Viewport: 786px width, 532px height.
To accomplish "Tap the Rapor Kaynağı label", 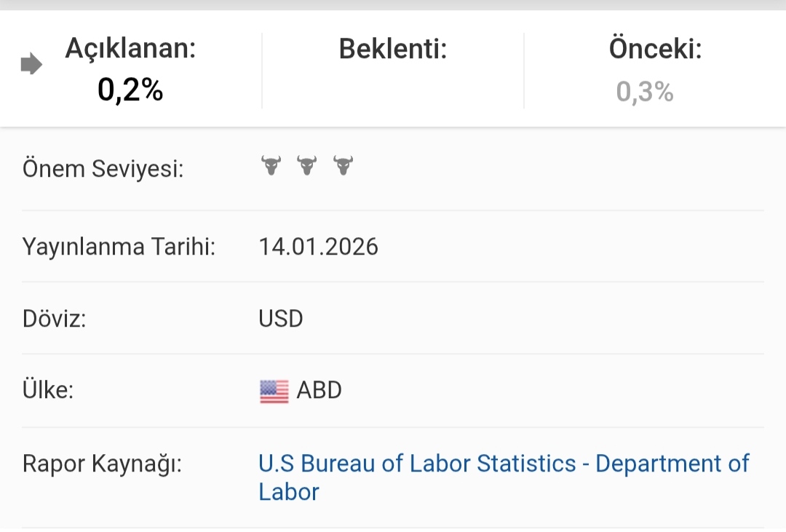I will click(102, 464).
